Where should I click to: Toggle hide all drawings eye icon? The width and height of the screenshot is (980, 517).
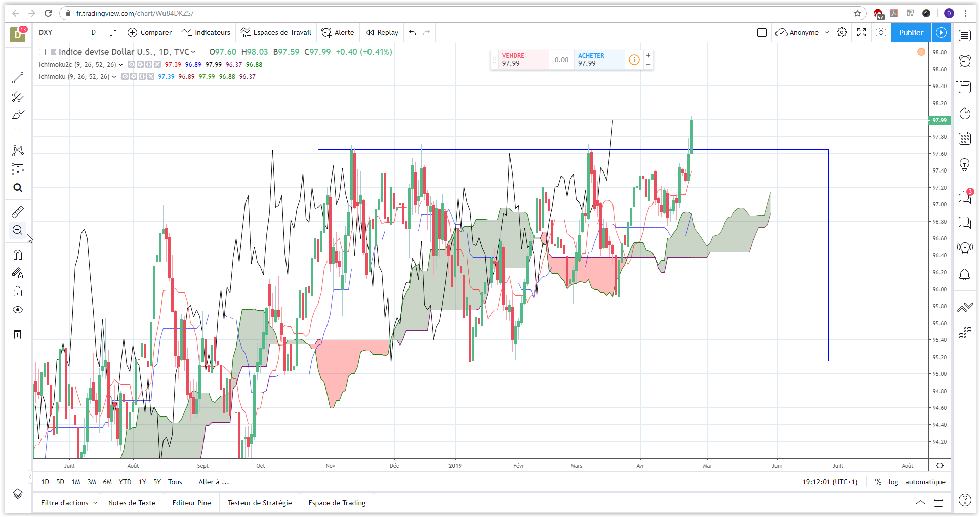tap(18, 310)
